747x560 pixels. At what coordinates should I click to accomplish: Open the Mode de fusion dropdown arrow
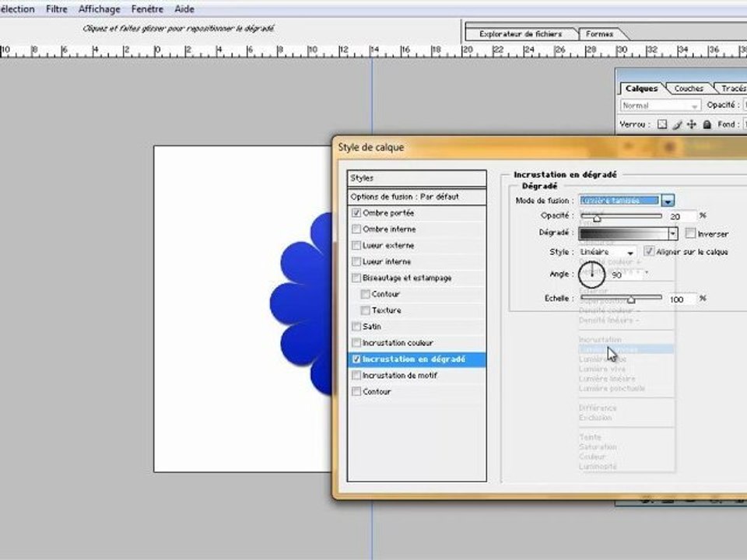click(668, 201)
